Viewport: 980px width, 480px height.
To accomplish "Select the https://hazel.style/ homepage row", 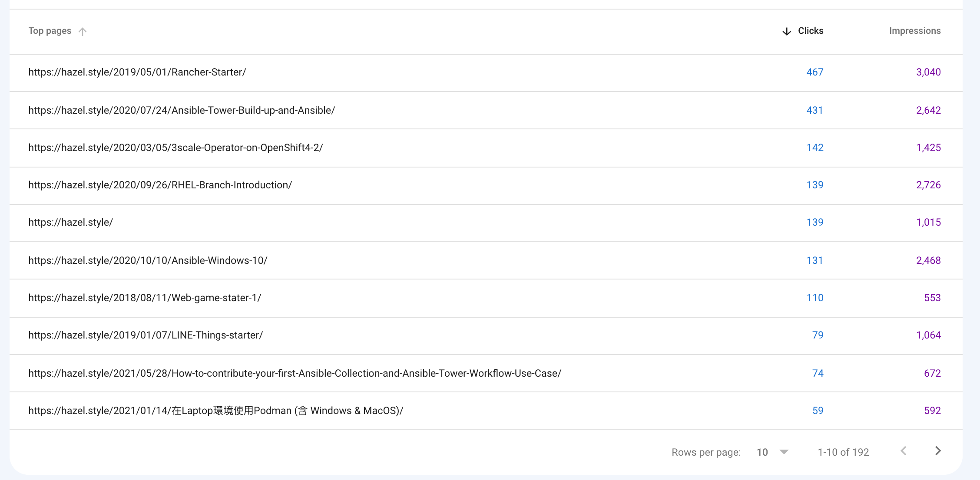I will point(486,223).
